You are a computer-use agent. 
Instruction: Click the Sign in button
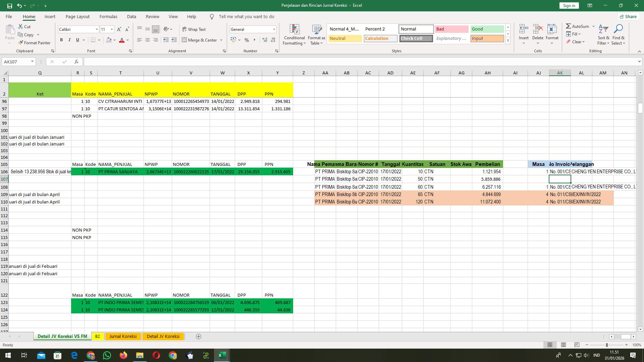pos(569,5)
